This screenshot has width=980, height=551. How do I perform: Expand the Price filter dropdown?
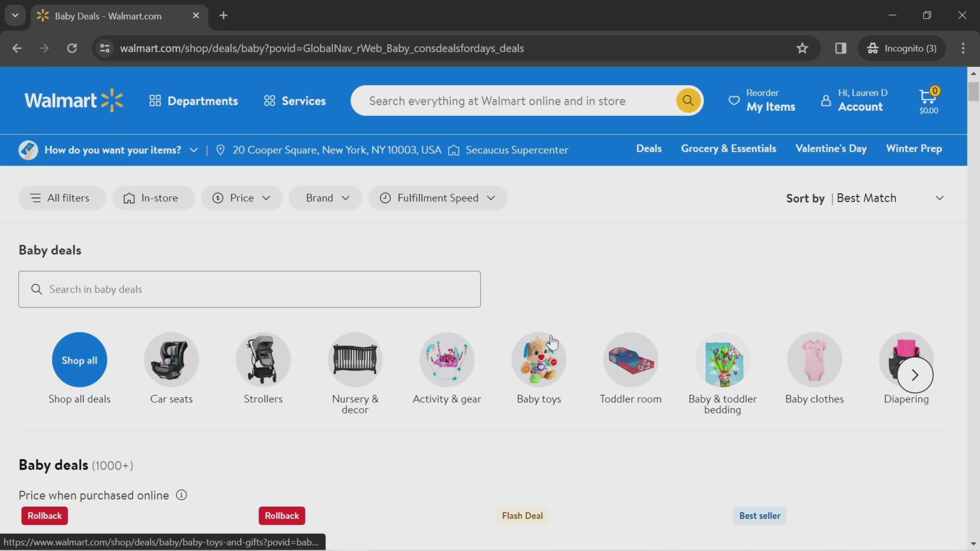click(241, 197)
